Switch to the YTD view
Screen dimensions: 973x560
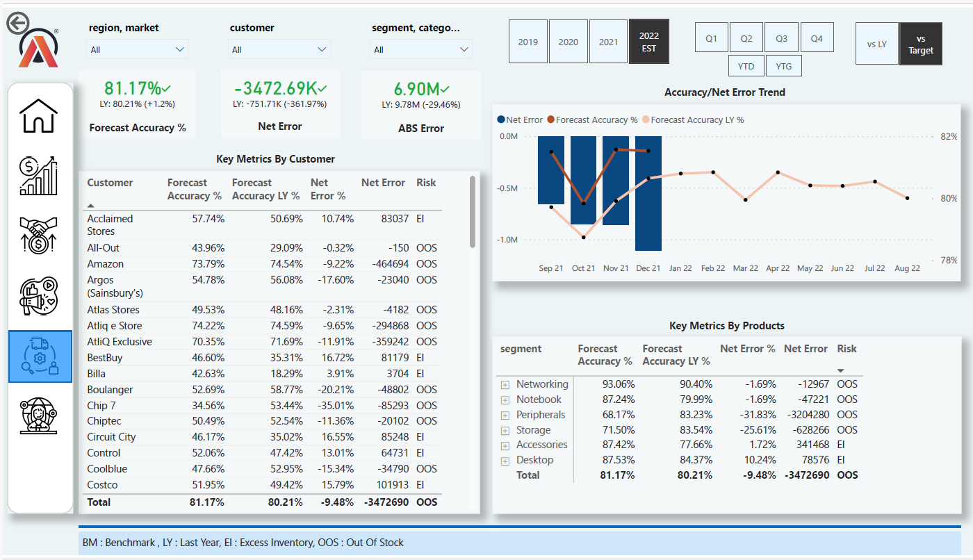pos(746,66)
